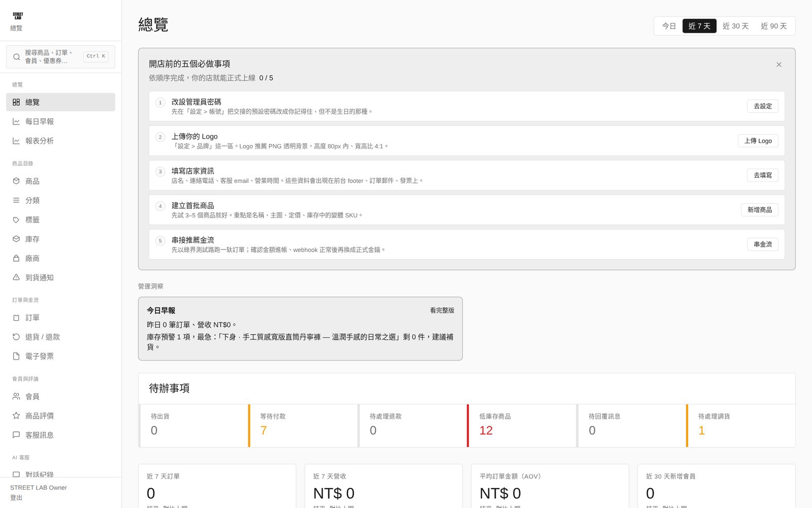This screenshot has height=508, width=812.
Task: Open the 待處理調貨 card showing 1
Action: tap(740, 426)
